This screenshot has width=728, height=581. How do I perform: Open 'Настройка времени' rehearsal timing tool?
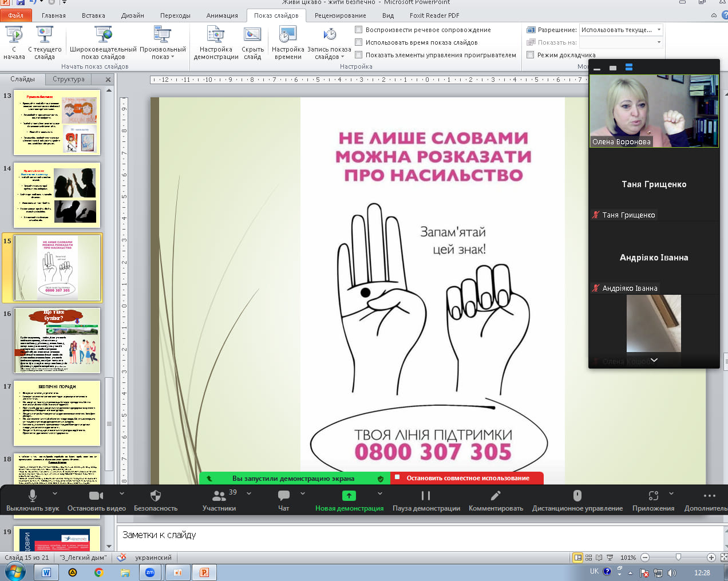coord(287,35)
